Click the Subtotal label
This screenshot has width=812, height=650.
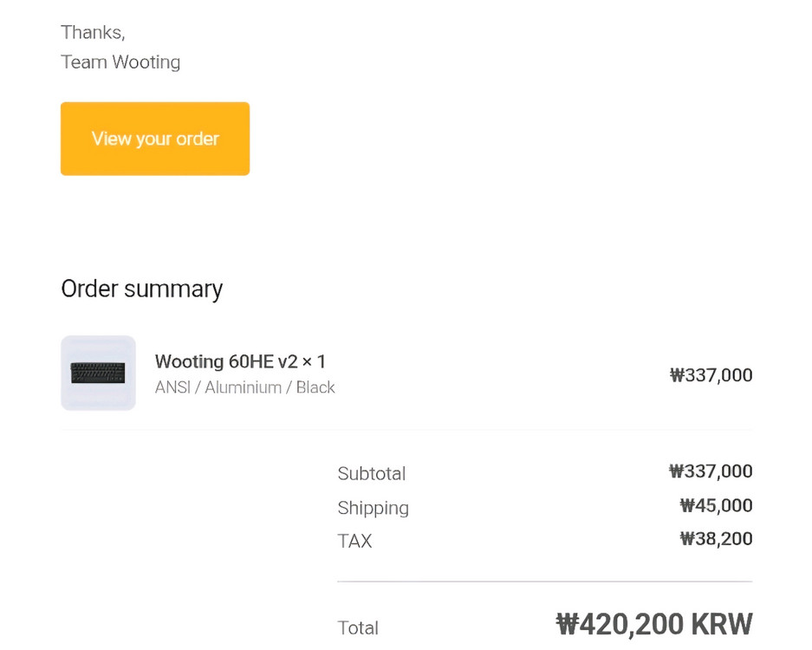(x=371, y=473)
